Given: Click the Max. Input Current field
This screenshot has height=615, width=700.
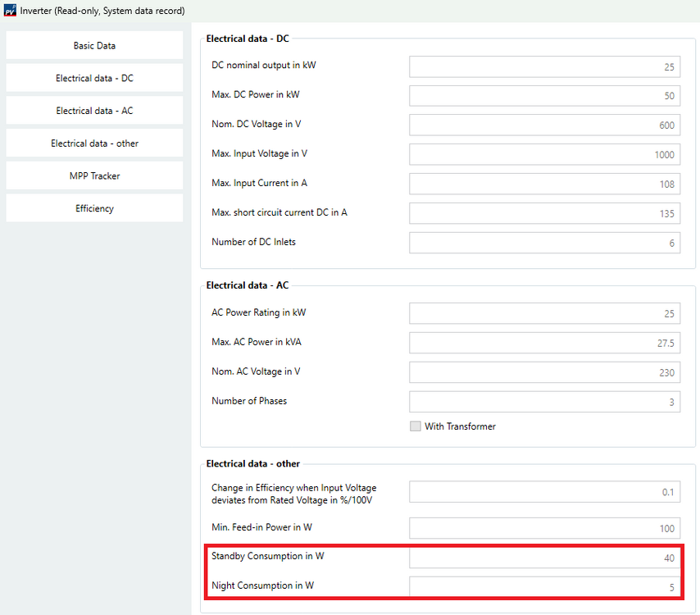Looking at the screenshot, I should point(544,184).
